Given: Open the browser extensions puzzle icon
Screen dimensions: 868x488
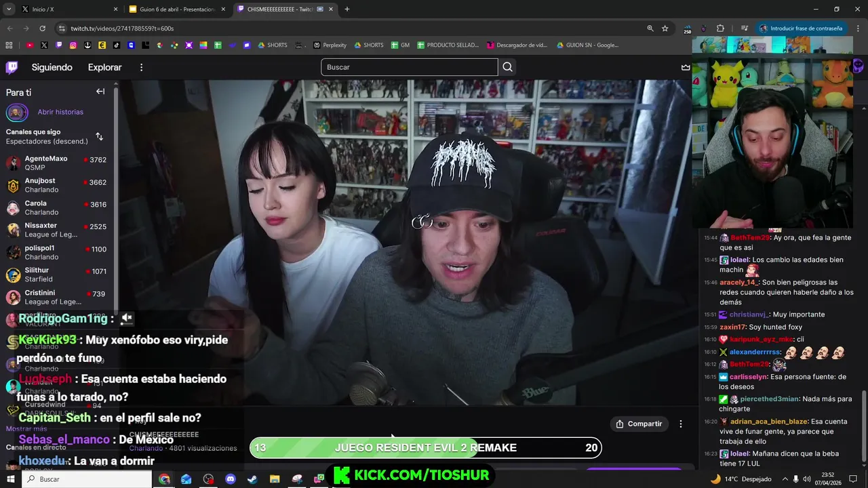Looking at the screenshot, I should (720, 28).
